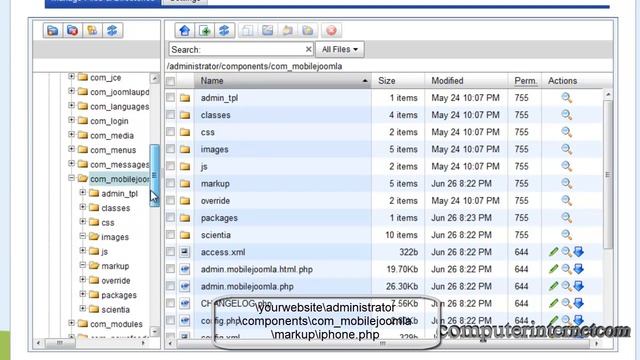The height and width of the screenshot is (360, 640).
Task: Select com_languages in folder tree
Action: pyautogui.click(x=119, y=107)
